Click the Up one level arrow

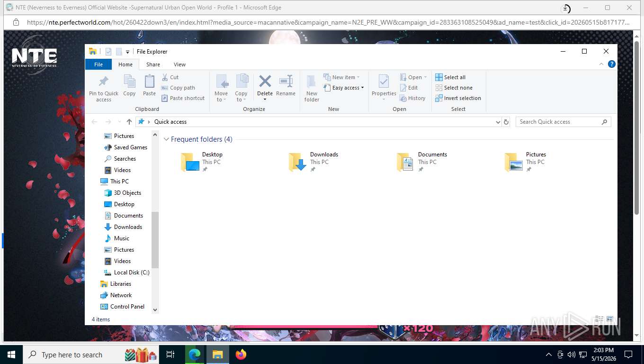(x=129, y=122)
